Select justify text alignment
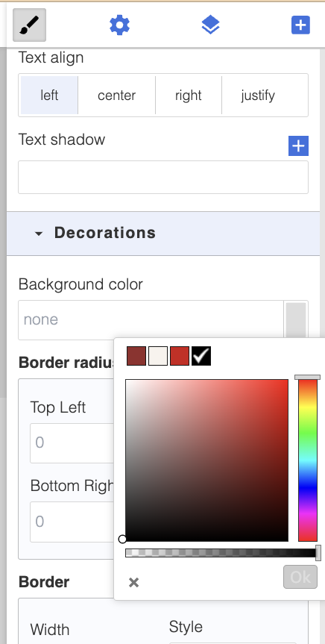 click(258, 96)
